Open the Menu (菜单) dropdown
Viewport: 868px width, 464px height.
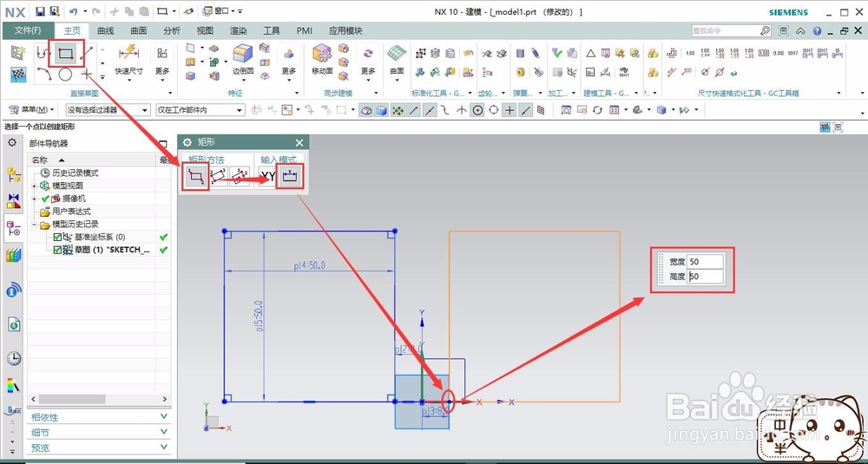coord(33,109)
